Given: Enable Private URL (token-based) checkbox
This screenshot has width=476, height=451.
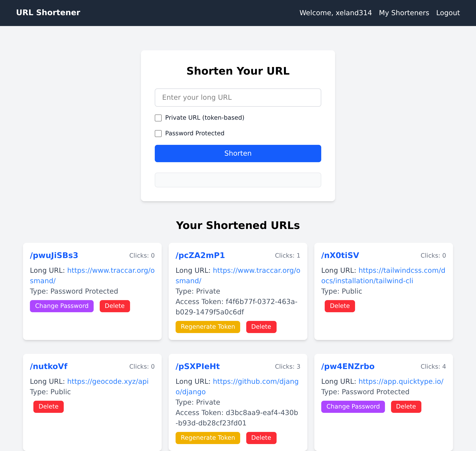Looking at the screenshot, I should coord(158,118).
